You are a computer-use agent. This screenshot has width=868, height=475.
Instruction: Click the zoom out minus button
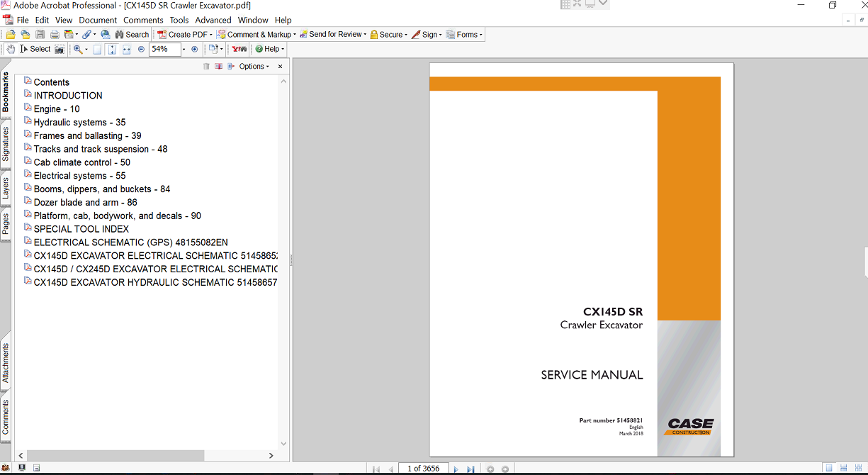pos(141,49)
